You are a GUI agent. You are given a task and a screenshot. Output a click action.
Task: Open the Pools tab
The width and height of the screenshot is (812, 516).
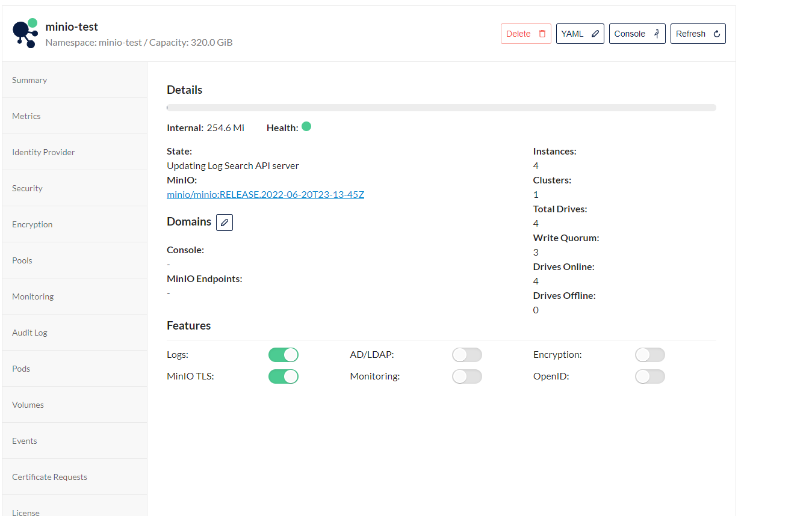[x=75, y=260]
